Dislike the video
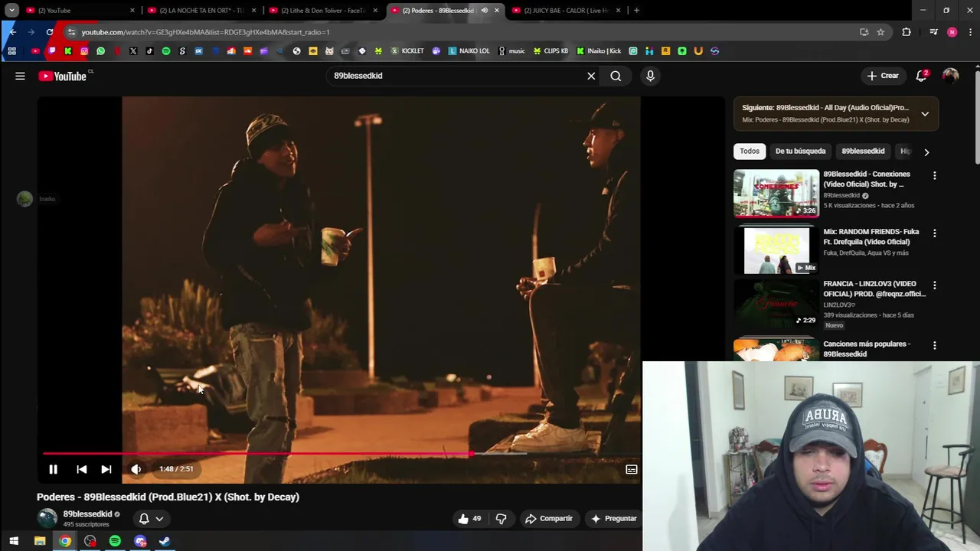Viewport: 980px width, 551px height. coord(501,519)
